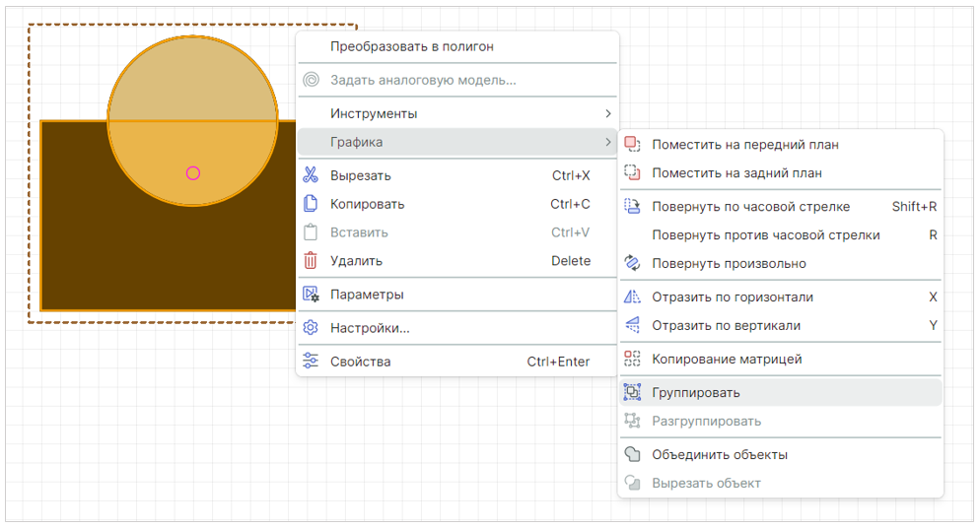Viewport: 980px width, 528px height.
Task: Choose Копирование матрицей option
Action: pyautogui.click(x=727, y=360)
